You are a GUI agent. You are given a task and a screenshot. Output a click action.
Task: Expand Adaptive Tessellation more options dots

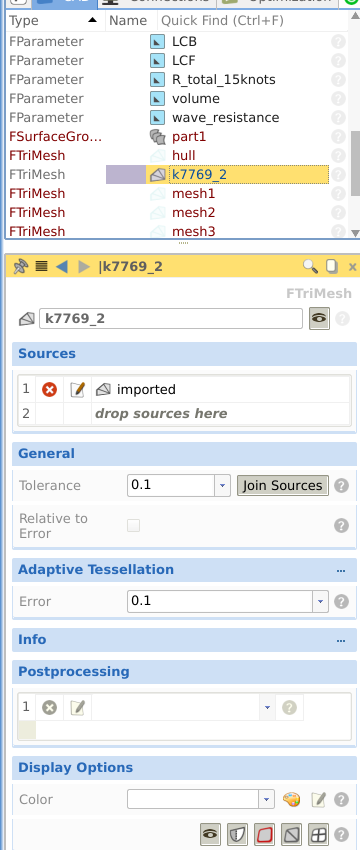(x=341, y=570)
